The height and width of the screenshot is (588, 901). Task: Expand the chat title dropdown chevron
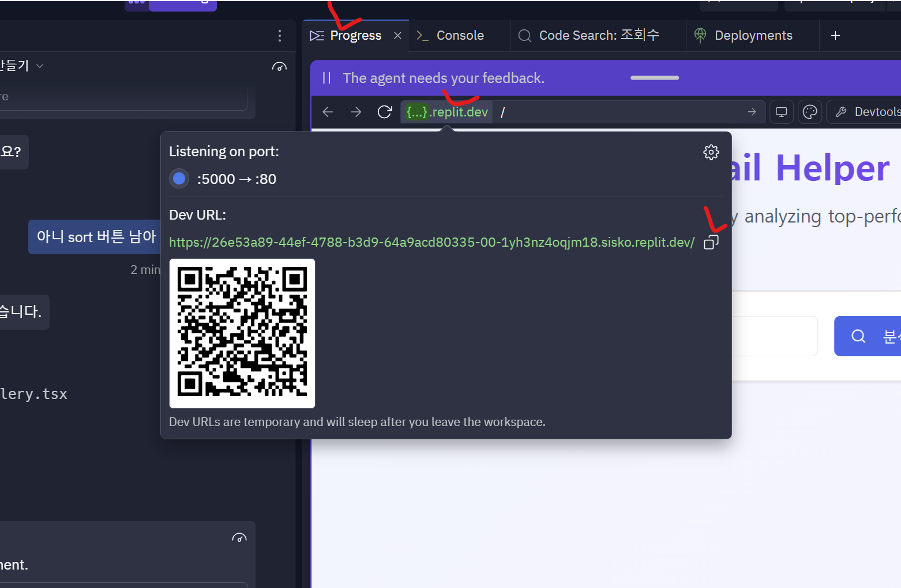[x=40, y=66]
